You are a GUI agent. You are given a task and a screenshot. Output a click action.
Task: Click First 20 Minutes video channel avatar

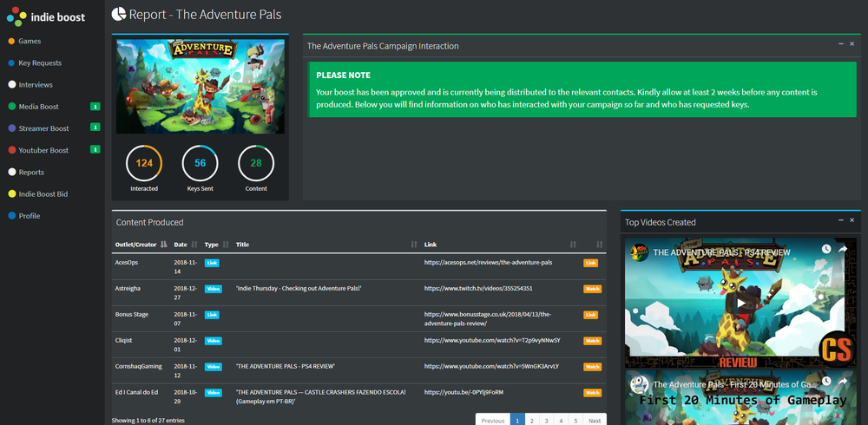click(640, 384)
